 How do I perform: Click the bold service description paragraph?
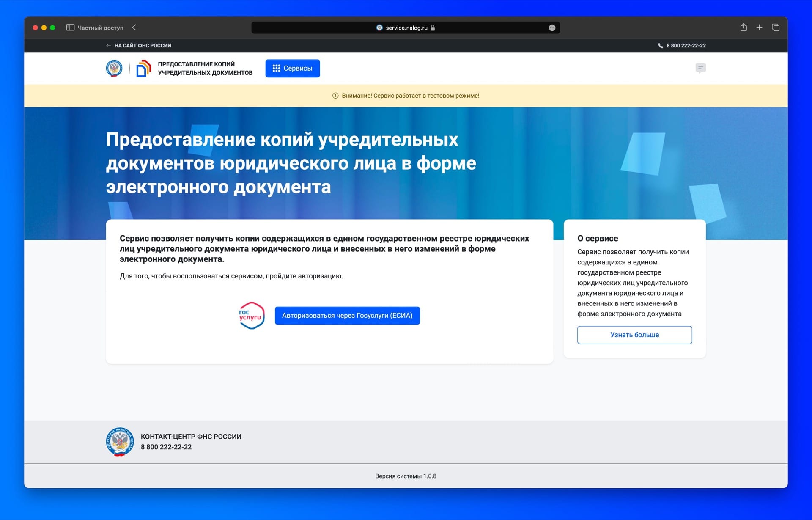tap(324, 249)
